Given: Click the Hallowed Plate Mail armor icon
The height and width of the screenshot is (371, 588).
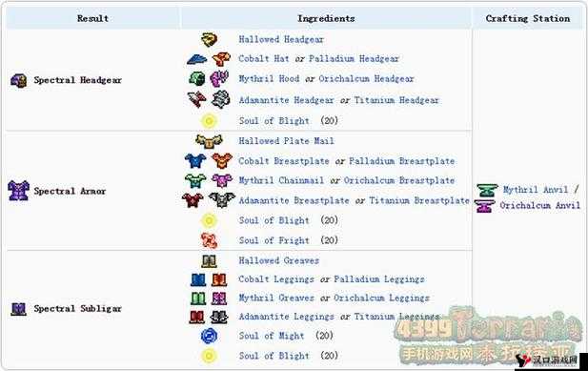Looking at the screenshot, I should tap(209, 141).
